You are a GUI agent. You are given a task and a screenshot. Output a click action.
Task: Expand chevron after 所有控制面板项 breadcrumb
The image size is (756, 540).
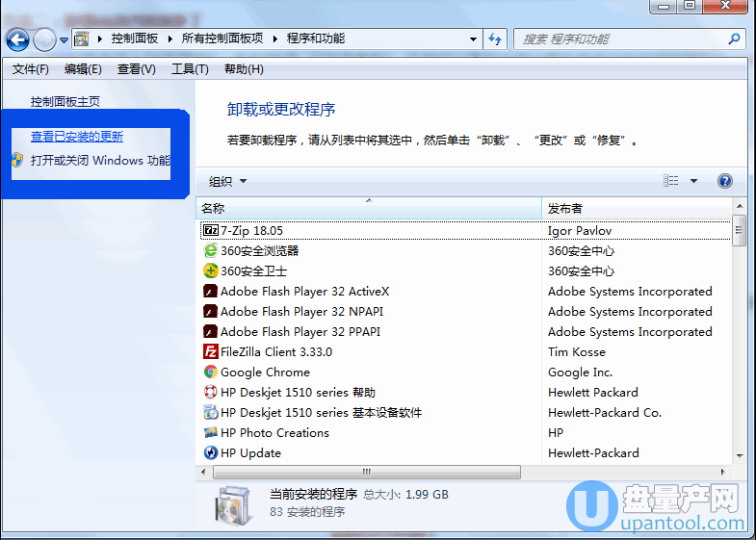274,39
